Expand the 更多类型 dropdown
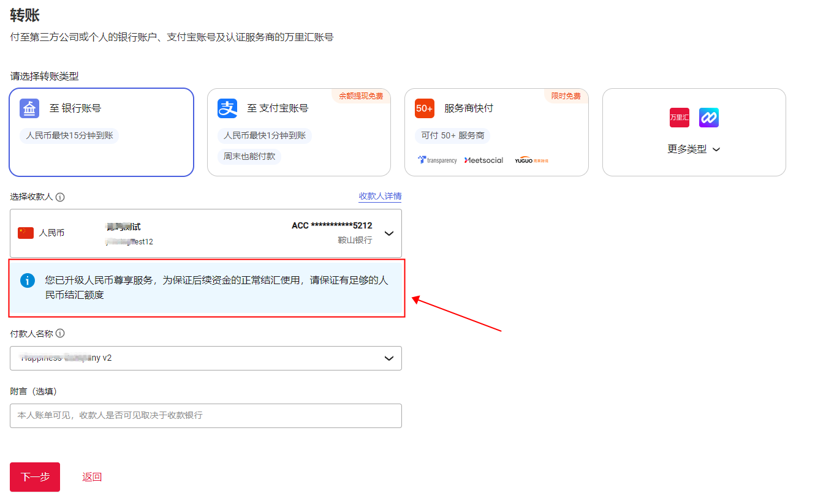Image resolution: width=826 pixels, height=504 pixels. tap(693, 148)
